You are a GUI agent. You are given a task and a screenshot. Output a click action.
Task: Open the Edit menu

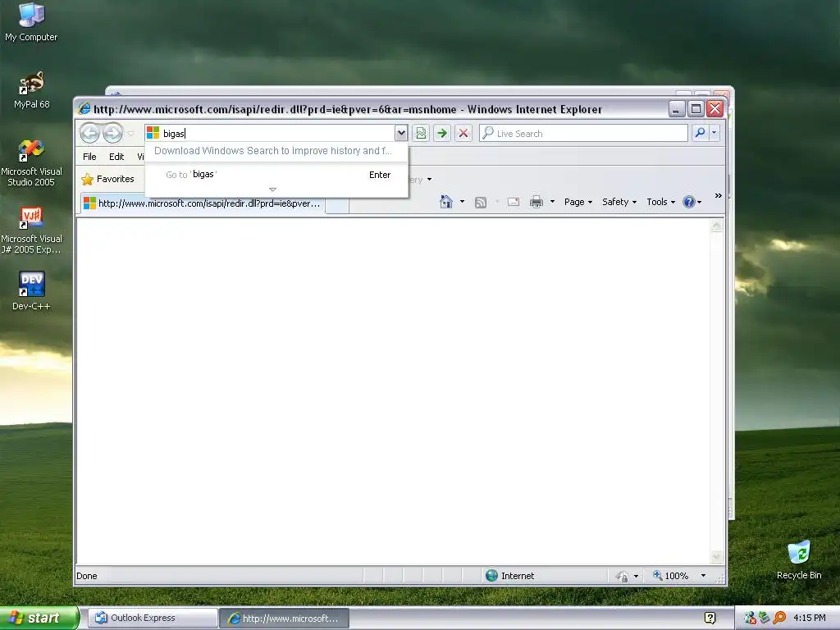coord(116,157)
